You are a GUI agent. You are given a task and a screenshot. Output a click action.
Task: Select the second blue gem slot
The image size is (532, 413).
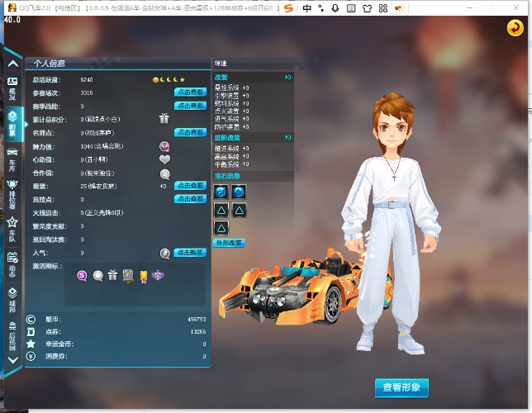(239, 192)
